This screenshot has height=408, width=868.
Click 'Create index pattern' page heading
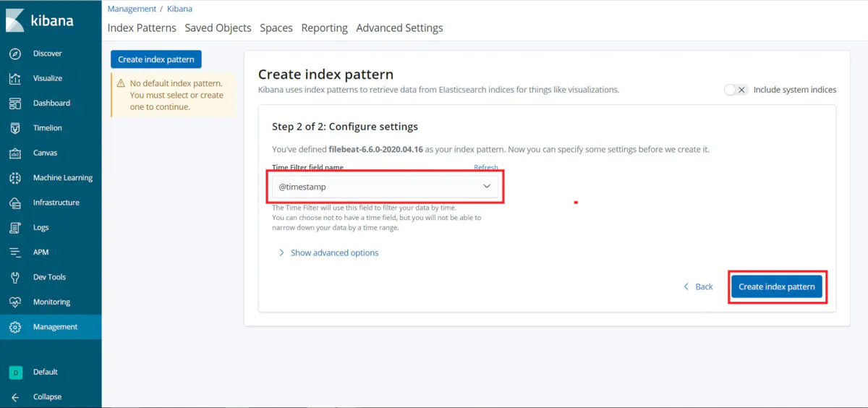coord(325,75)
